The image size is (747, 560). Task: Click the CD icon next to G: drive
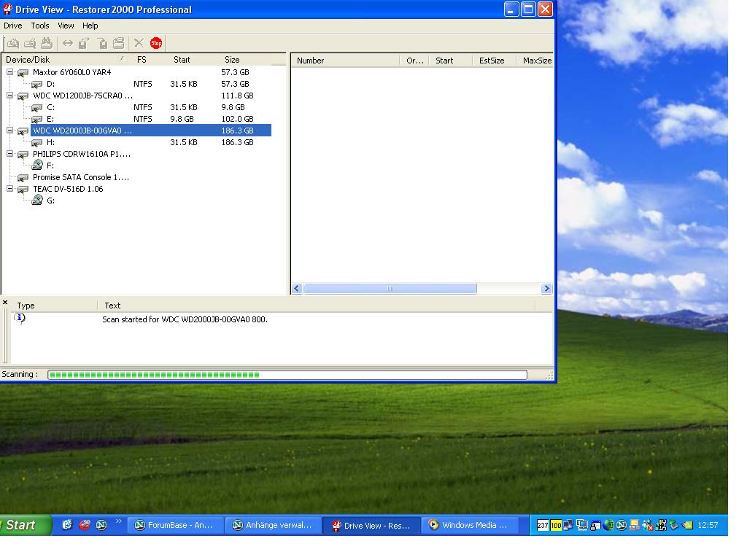click(37, 201)
